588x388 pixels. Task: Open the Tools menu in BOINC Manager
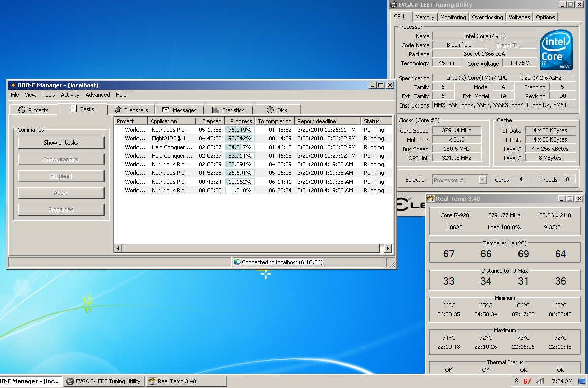coord(48,95)
